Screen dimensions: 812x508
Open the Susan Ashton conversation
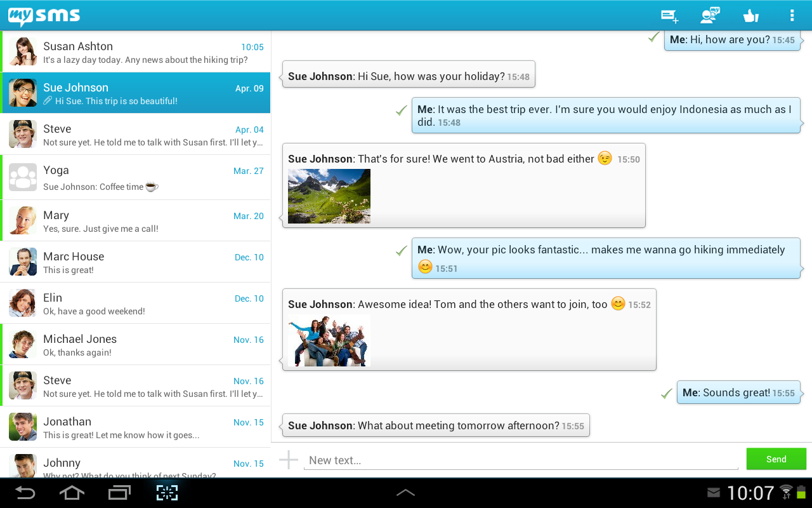click(136, 51)
